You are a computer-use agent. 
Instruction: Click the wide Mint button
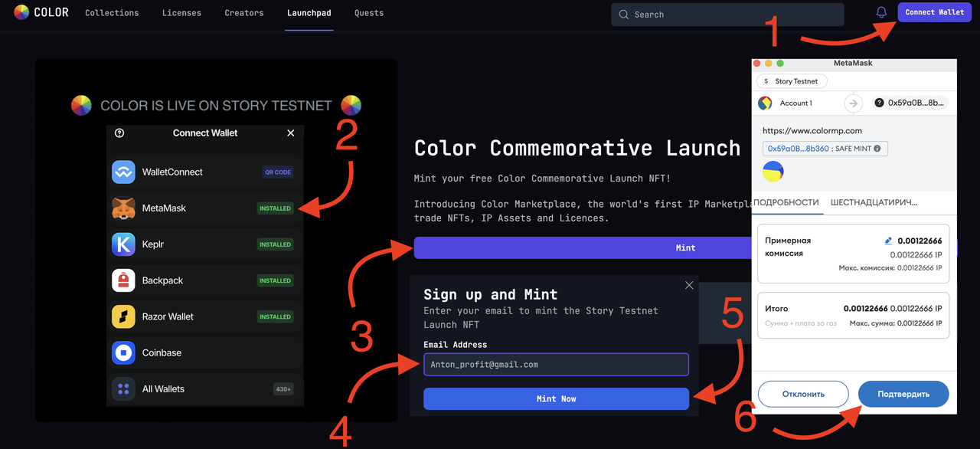pyautogui.click(x=685, y=247)
